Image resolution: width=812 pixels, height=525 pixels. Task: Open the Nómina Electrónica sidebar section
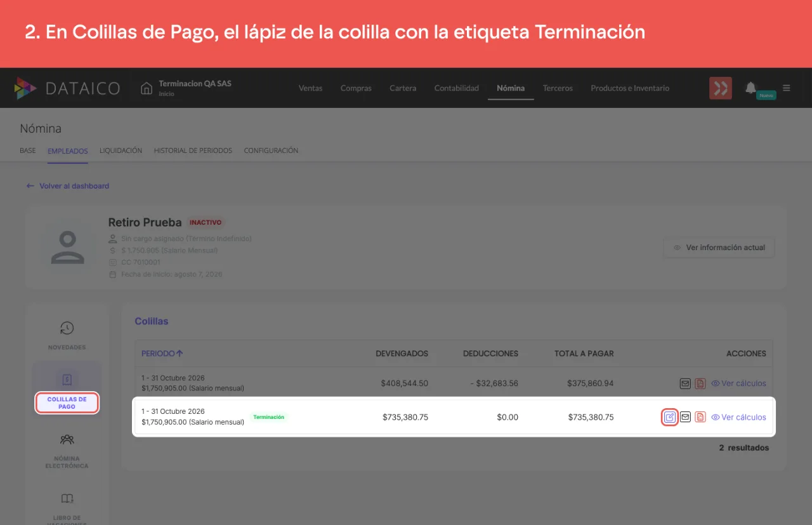tap(67, 450)
